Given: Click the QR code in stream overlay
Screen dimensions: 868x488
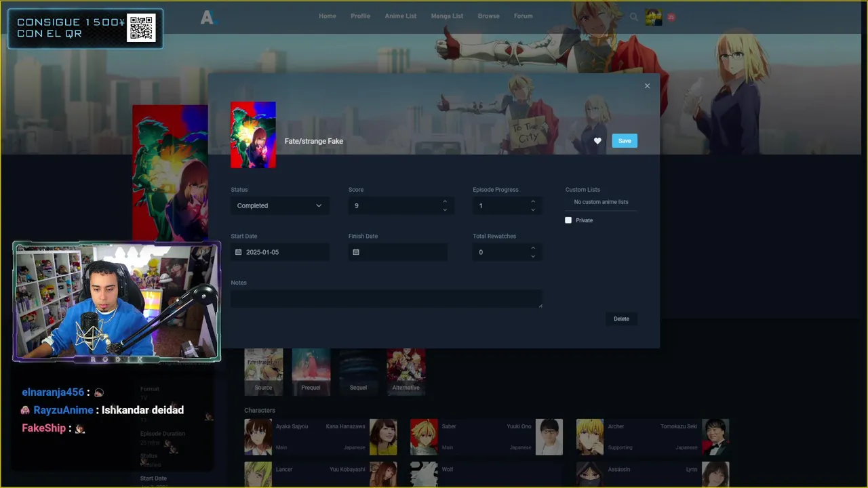Looking at the screenshot, I should [x=141, y=28].
